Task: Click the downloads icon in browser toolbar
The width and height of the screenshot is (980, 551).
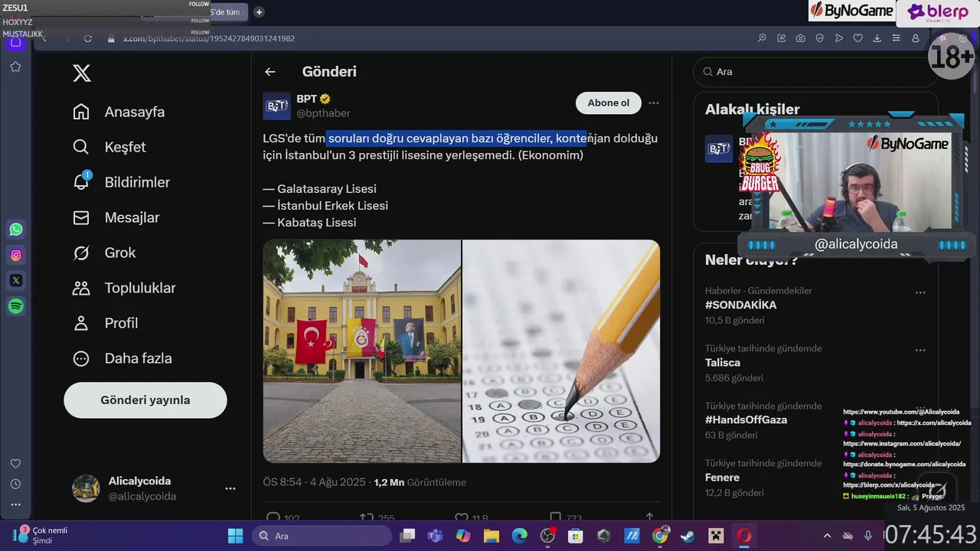Action: 877,38
